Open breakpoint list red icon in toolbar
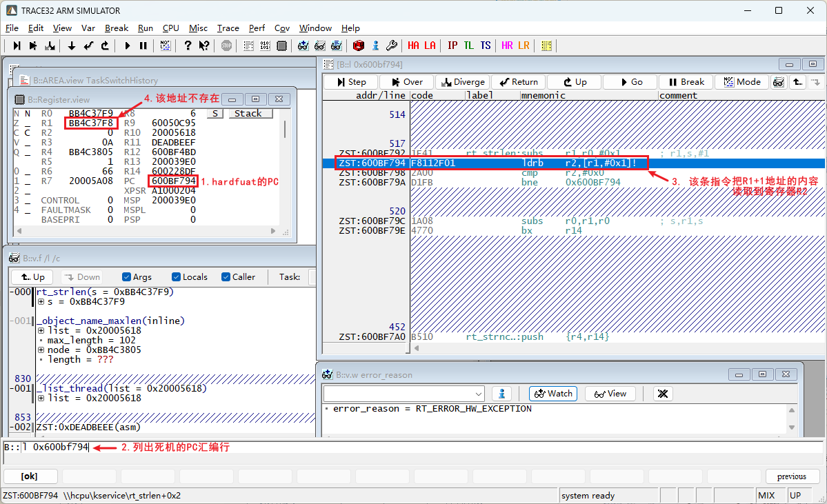 359,46
